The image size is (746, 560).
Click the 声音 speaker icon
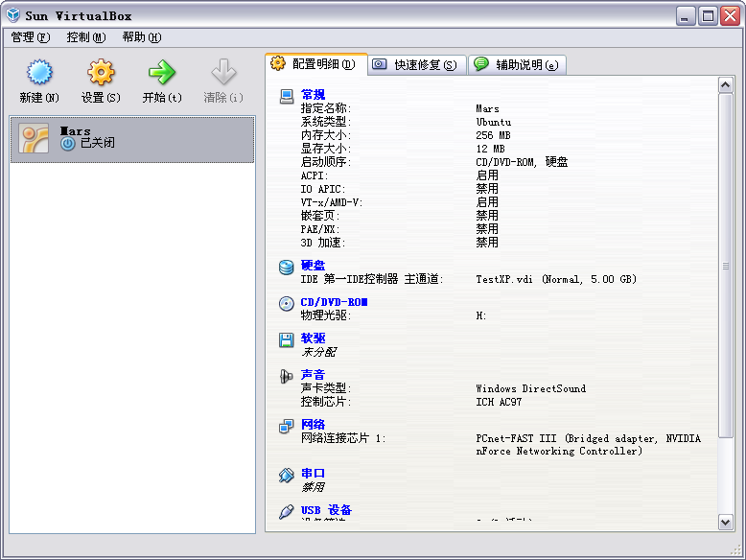click(x=286, y=376)
